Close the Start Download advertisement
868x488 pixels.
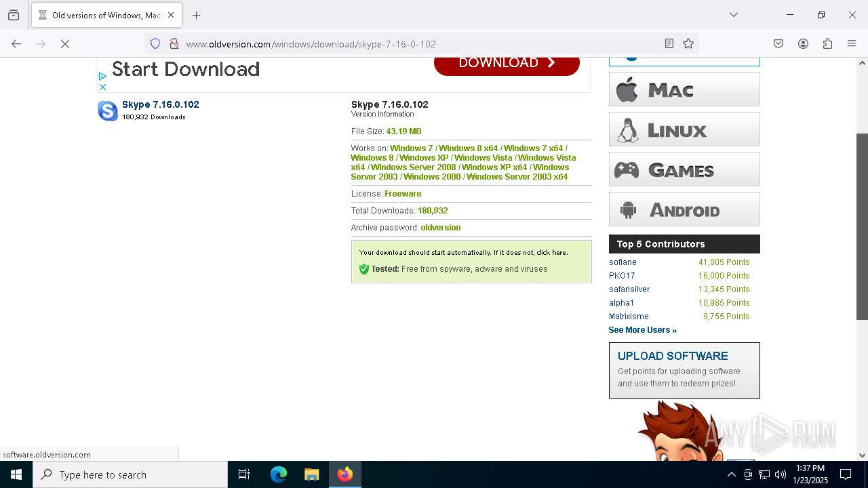[102, 87]
